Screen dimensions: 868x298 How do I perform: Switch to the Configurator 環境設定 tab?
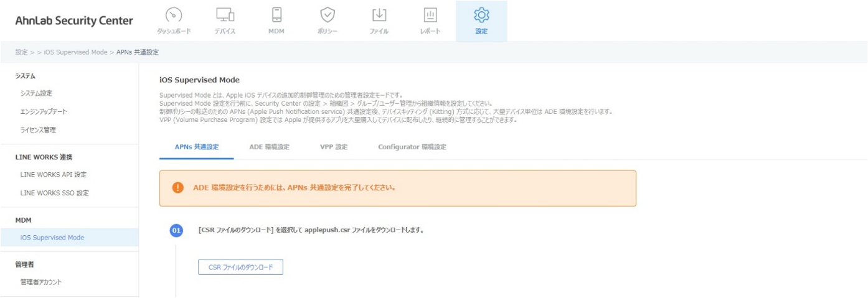pos(412,147)
